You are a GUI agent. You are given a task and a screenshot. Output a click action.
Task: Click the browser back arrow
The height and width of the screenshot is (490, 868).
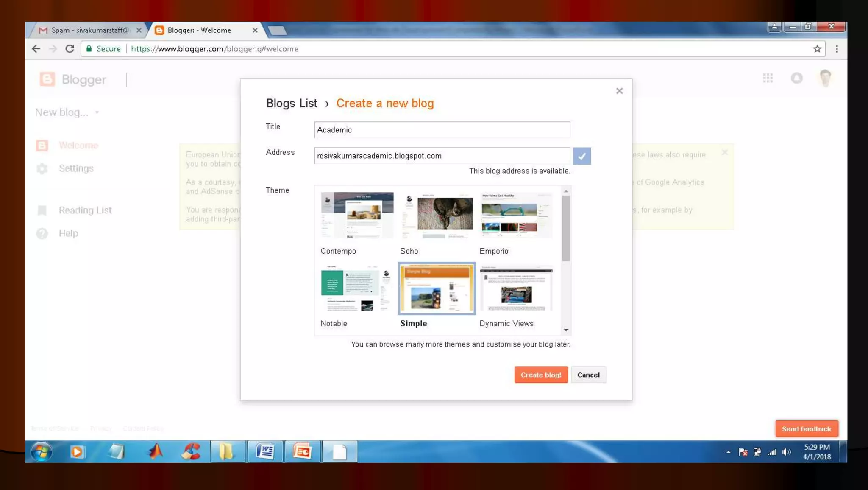click(36, 49)
